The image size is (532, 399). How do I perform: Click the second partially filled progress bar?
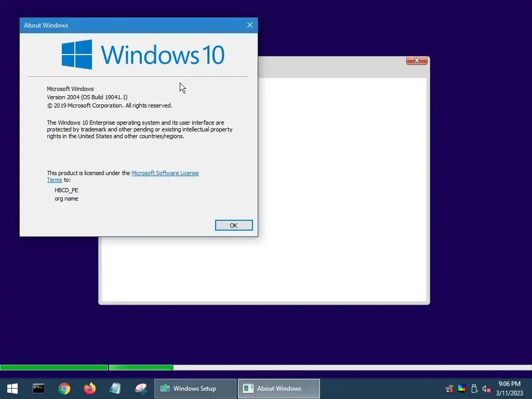click(x=320, y=367)
